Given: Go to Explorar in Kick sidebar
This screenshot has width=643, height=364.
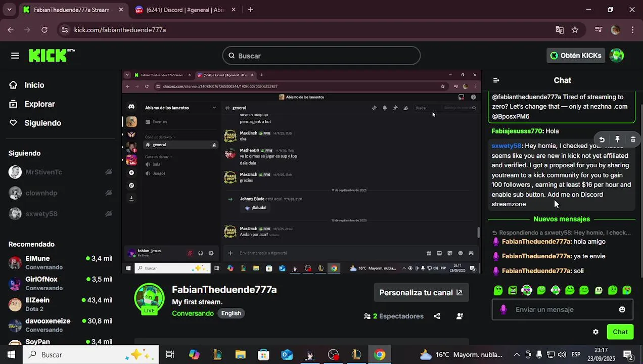Looking at the screenshot, I should click(x=39, y=104).
